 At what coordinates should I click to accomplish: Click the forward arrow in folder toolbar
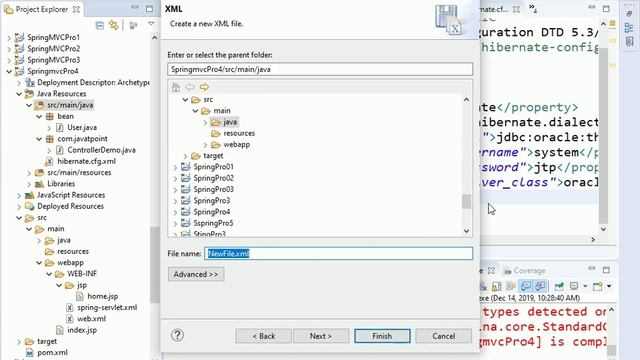click(x=204, y=87)
